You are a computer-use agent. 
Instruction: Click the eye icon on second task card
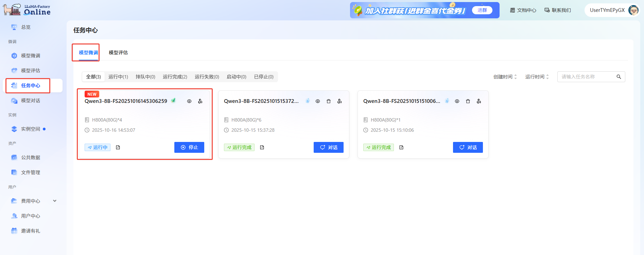tap(318, 101)
